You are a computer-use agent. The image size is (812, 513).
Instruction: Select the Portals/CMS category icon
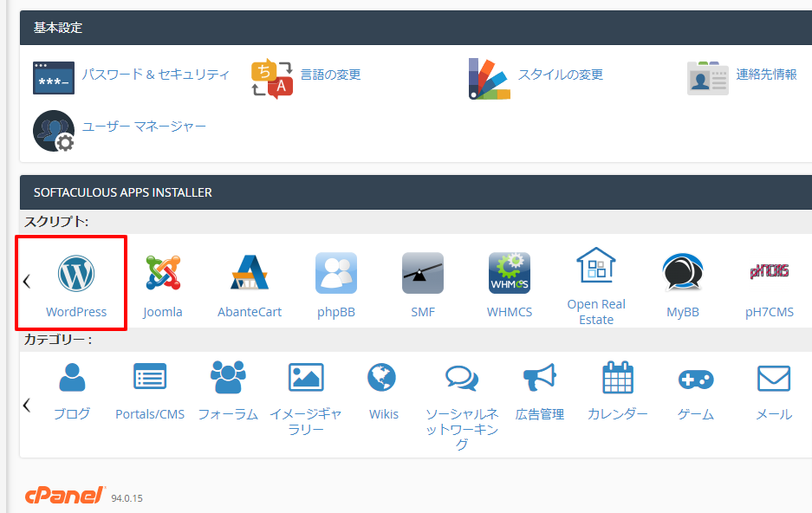[150, 376]
